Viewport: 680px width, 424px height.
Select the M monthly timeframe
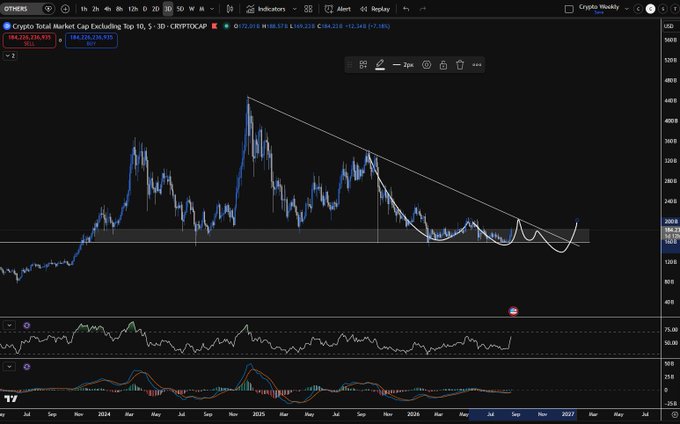(202, 9)
